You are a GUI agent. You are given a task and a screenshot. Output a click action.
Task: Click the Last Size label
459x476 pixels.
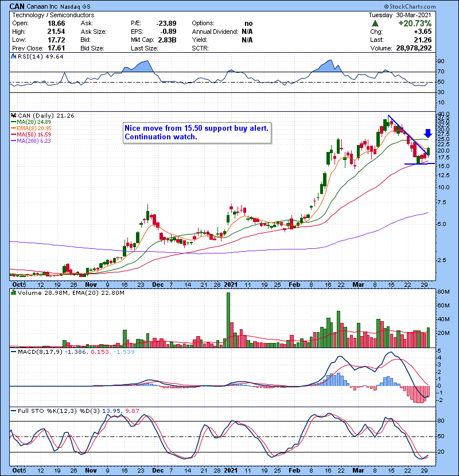click(x=144, y=48)
